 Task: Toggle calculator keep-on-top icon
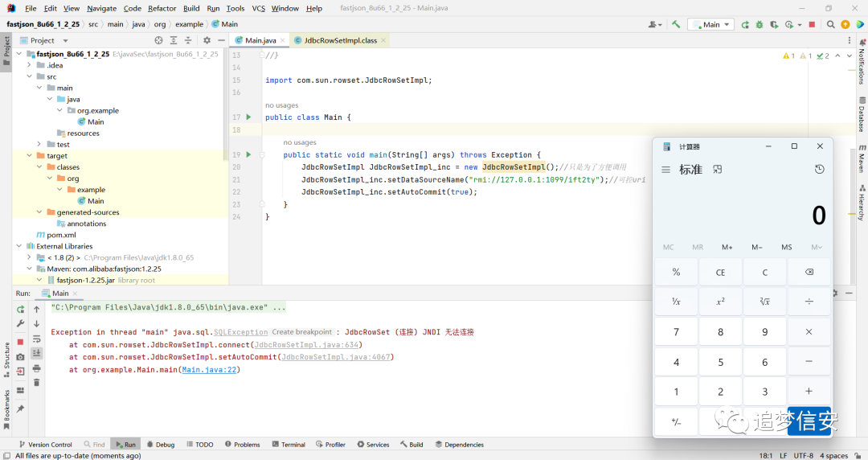718,169
